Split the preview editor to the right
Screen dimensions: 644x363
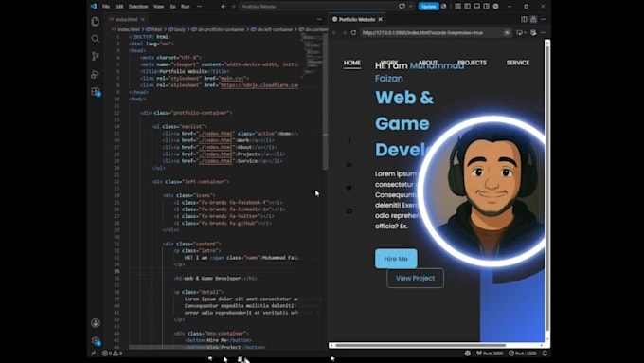click(x=524, y=19)
